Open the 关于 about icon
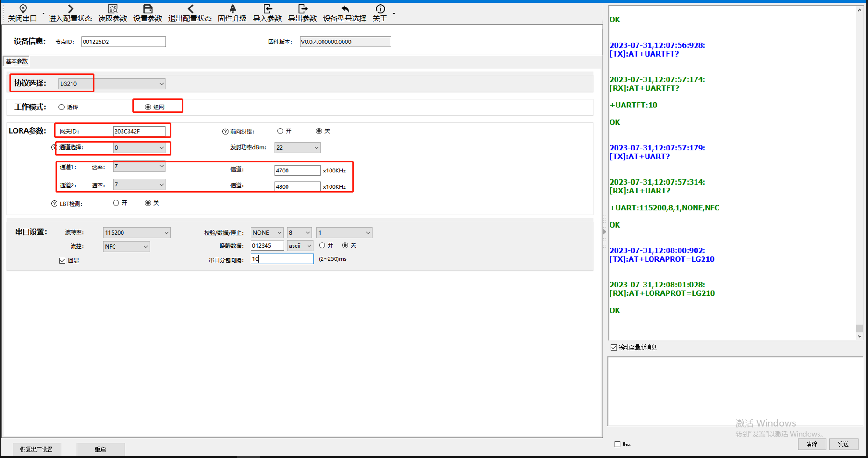868x458 pixels. (380, 13)
